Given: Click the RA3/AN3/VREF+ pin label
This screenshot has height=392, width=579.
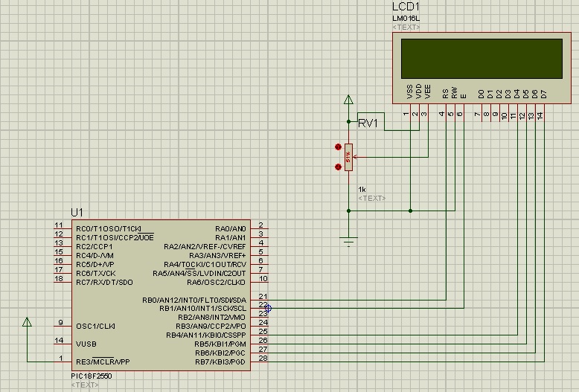Looking at the screenshot, I should click(217, 255).
